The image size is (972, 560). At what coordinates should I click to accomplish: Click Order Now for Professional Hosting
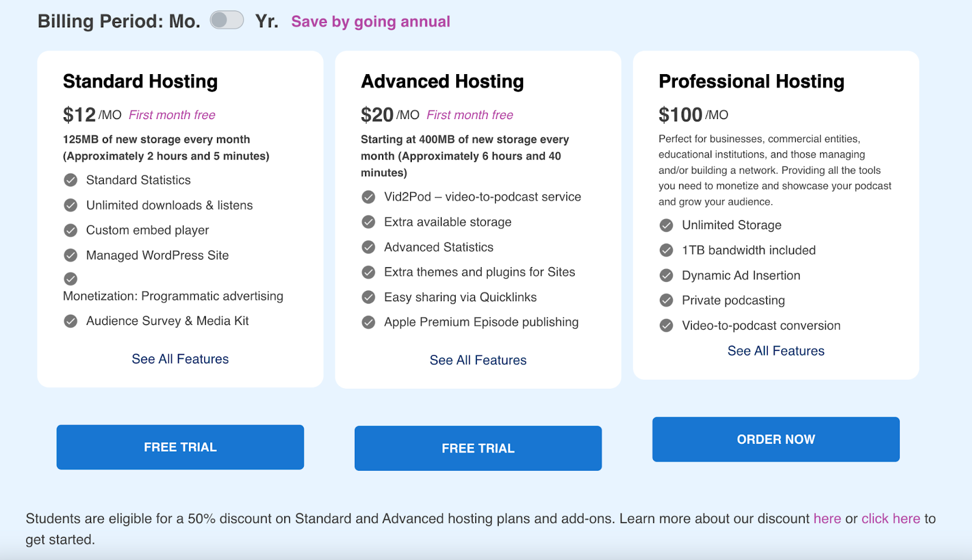pyautogui.click(x=776, y=439)
